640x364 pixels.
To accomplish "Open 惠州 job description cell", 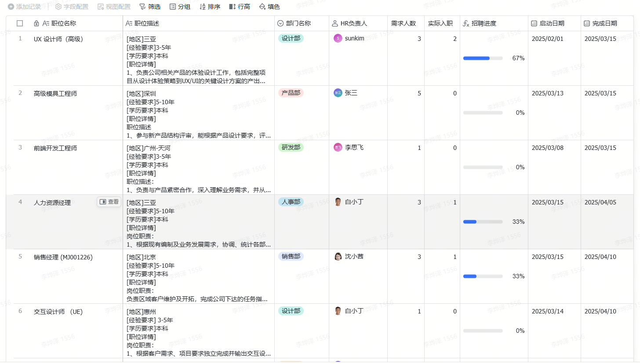I will point(199,331).
